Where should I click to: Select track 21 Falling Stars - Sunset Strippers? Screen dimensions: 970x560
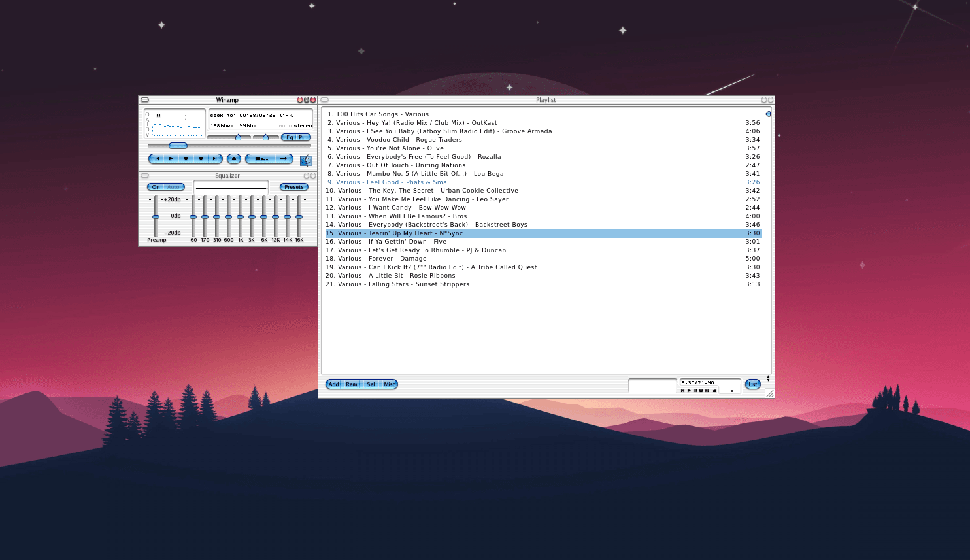[543, 284]
